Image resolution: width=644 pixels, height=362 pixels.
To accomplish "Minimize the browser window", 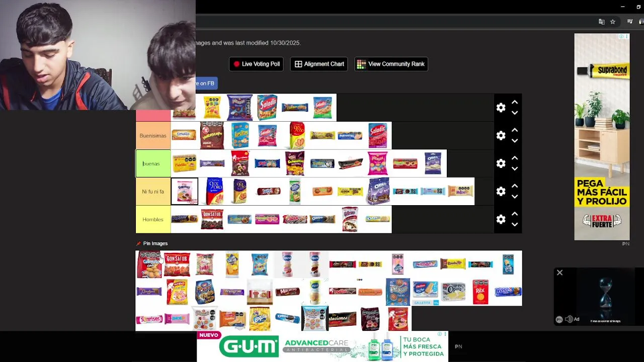I will point(622,7).
